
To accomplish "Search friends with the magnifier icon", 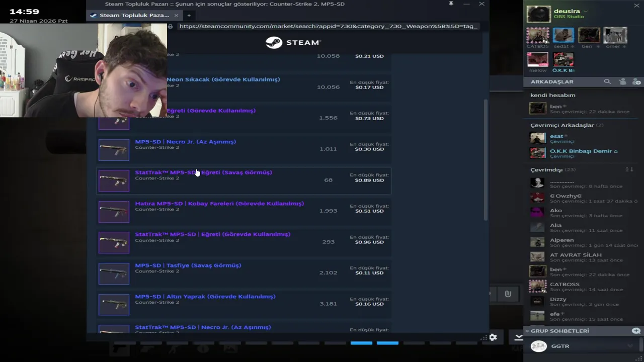I will [607, 81].
